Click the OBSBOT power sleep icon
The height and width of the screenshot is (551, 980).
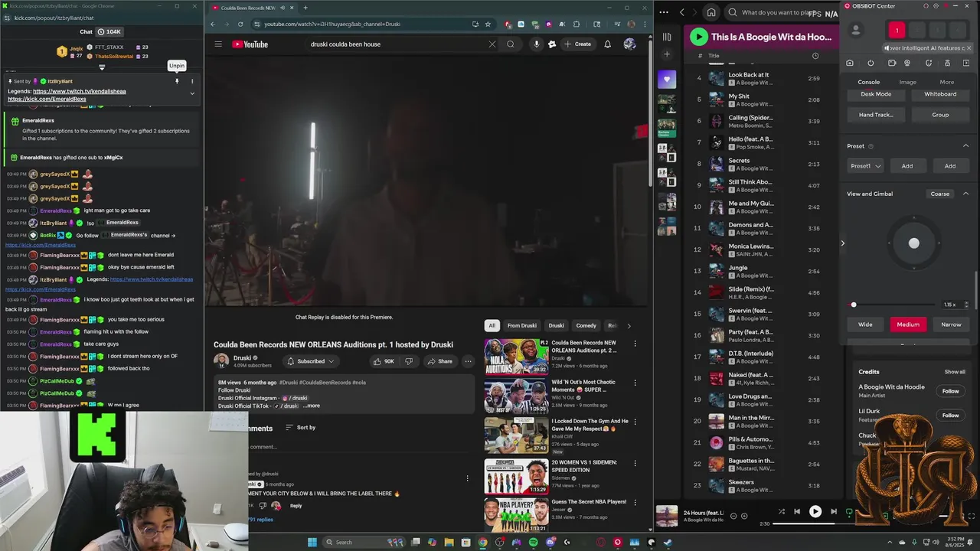(871, 64)
